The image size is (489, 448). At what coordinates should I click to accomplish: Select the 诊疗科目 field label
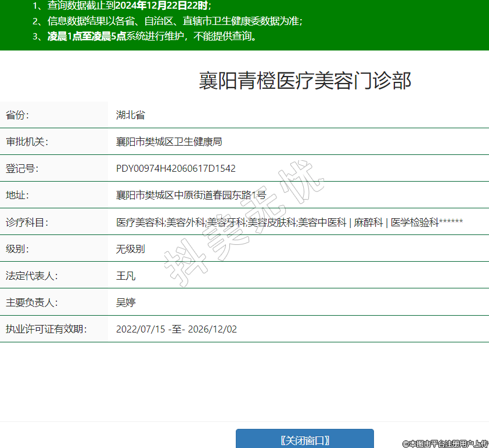[27, 222]
